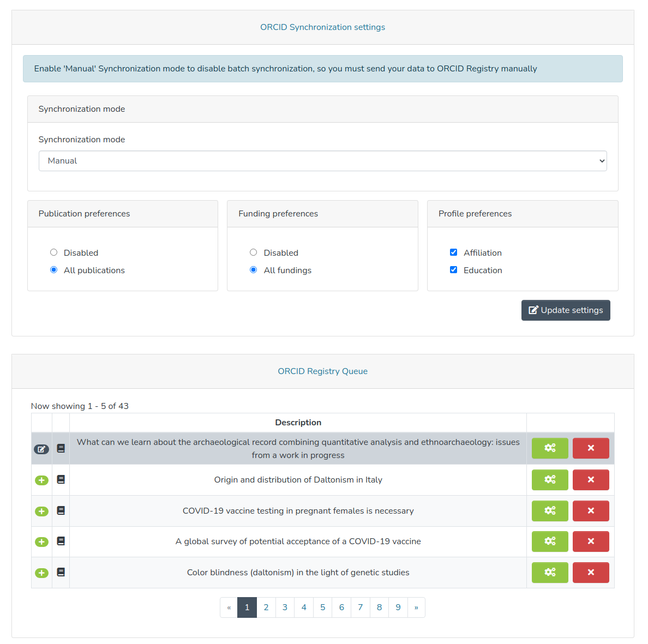This screenshot has height=644, width=648.
Task: Discard the Color blindness queue entry
Action: coord(591,573)
